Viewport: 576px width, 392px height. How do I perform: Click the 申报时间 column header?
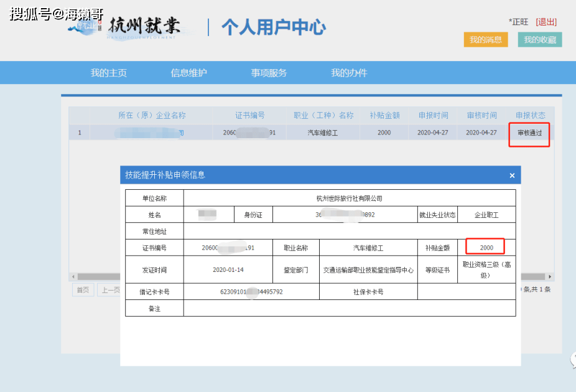pos(434,115)
